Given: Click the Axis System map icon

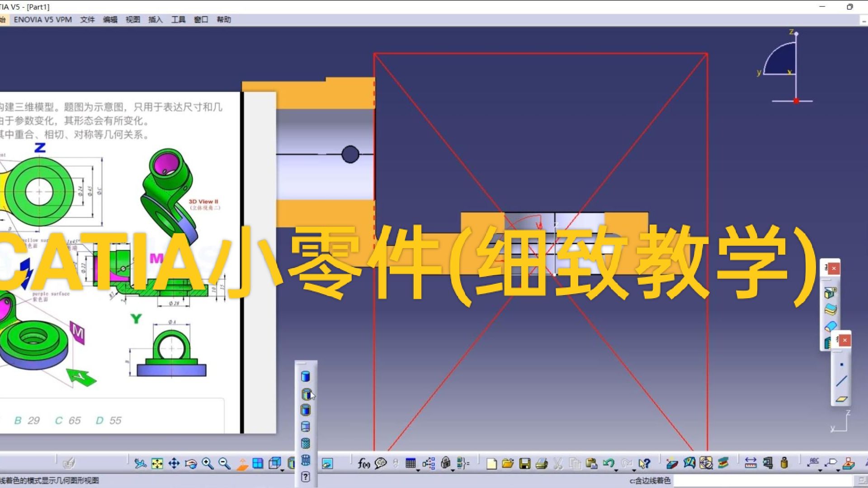Looking at the screenshot, I should 689,463.
